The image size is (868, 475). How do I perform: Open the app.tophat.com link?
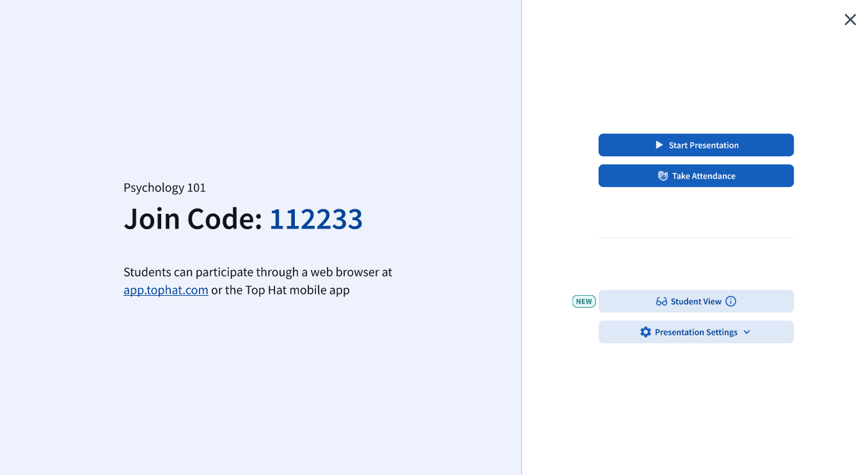pos(166,290)
